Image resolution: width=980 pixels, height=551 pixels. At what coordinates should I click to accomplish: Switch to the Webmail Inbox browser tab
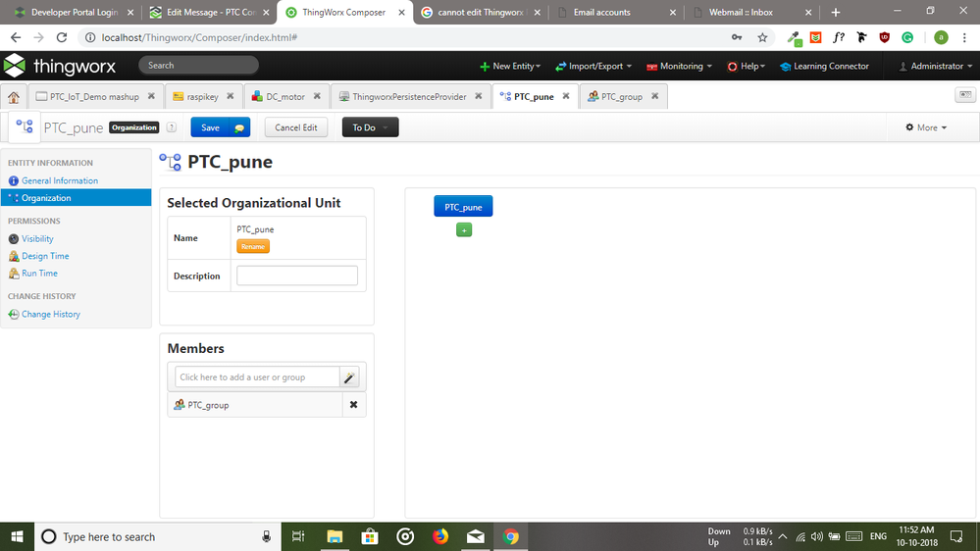pyautogui.click(x=741, y=13)
